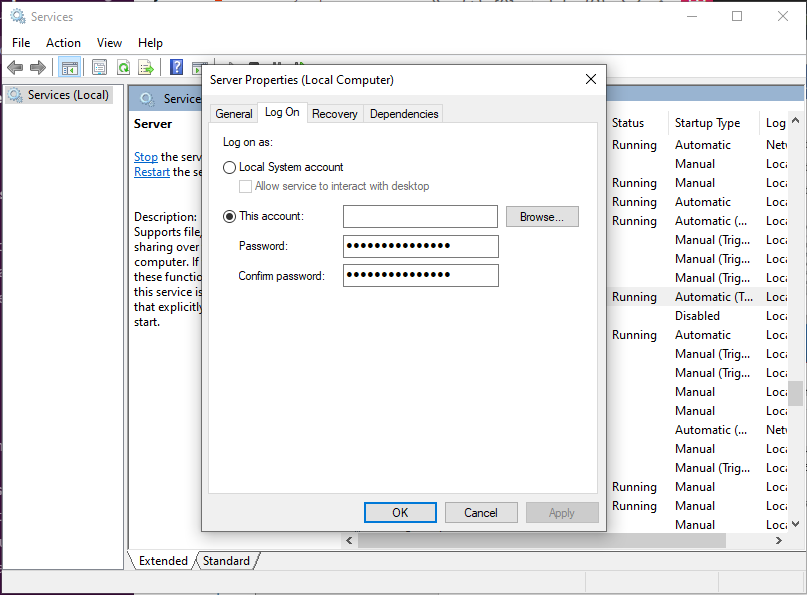Open the View menu
This screenshot has width=807, height=595.
pos(110,43)
